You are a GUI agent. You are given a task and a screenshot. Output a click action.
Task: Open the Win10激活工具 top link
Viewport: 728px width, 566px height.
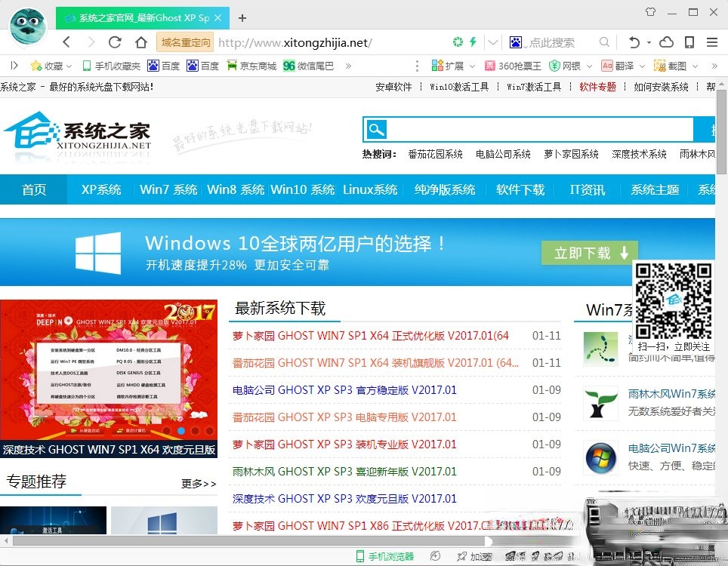click(x=459, y=87)
